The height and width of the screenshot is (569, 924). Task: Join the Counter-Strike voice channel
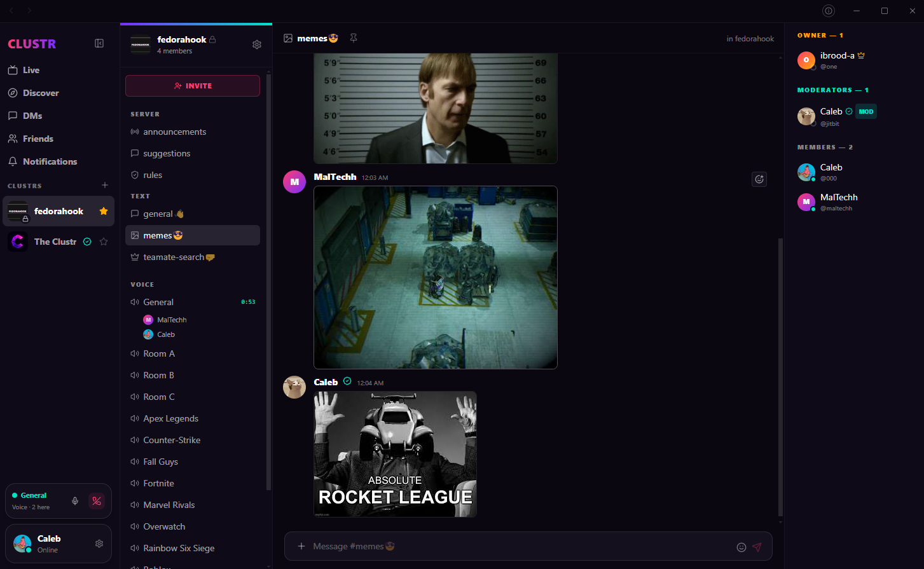[193, 440]
